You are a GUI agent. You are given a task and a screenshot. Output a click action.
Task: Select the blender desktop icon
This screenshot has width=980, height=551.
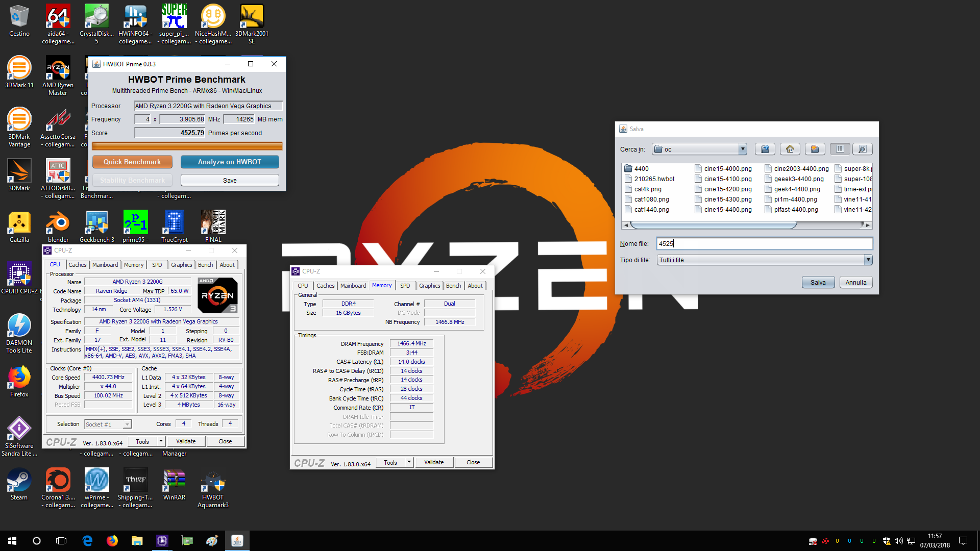58,227
